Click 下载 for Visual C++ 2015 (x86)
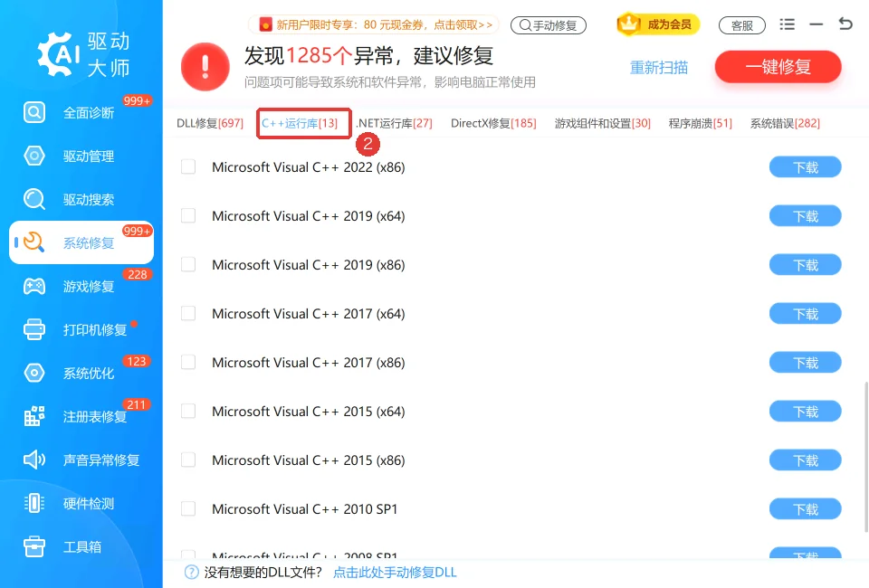The height and width of the screenshot is (588, 869). (x=806, y=460)
